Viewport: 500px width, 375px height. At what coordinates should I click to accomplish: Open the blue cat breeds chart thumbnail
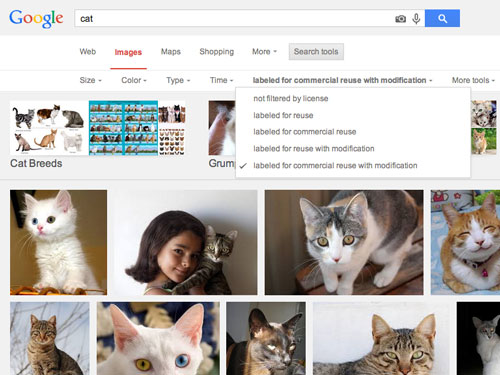123,128
